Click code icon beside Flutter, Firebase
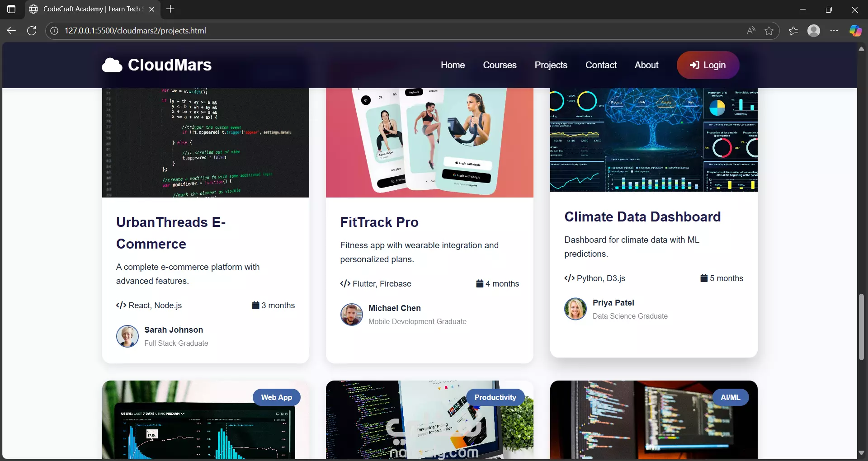868x461 pixels. click(345, 284)
